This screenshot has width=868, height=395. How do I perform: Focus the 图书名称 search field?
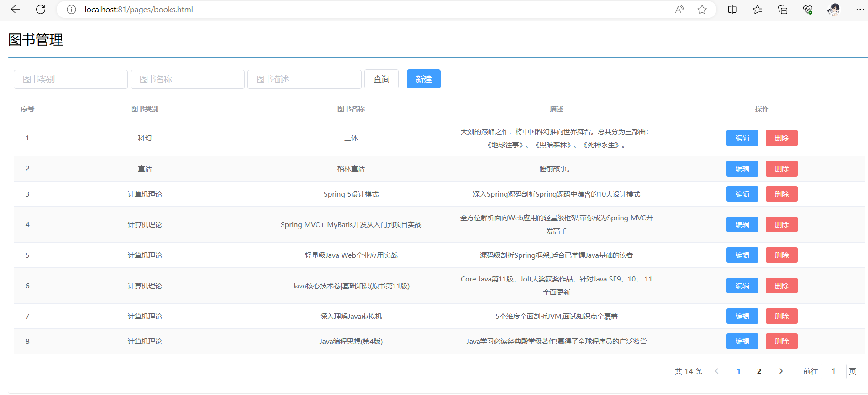188,79
